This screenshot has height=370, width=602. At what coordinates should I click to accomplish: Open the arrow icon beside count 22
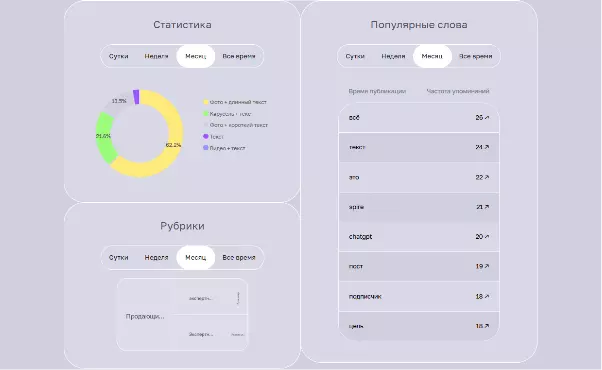coord(487,177)
